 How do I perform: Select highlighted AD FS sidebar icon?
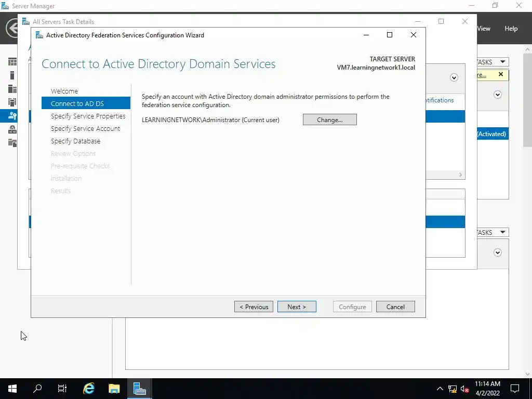[x=12, y=116]
